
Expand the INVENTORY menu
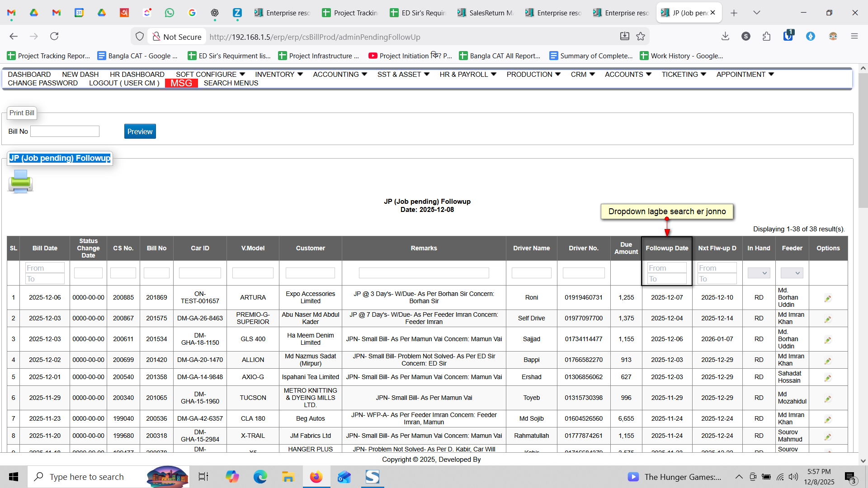click(x=278, y=75)
